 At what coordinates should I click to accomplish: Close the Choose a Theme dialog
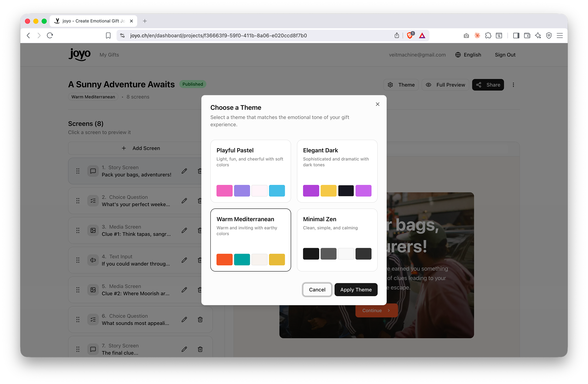pos(377,104)
